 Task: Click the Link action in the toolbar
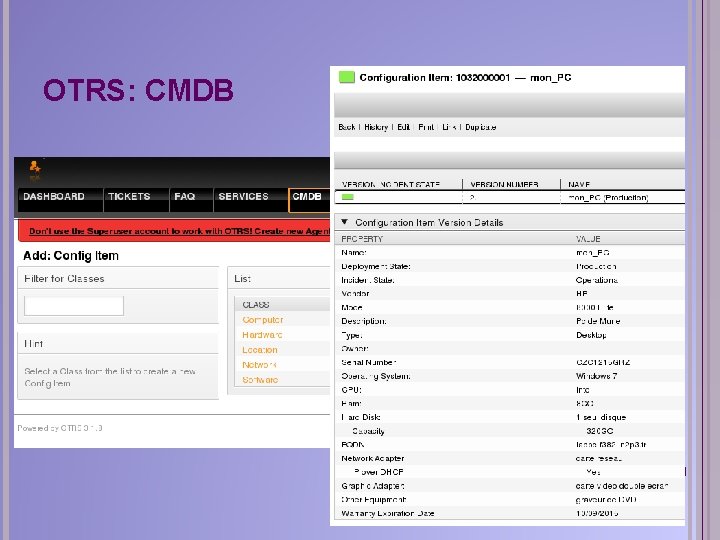click(x=449, y=127)
